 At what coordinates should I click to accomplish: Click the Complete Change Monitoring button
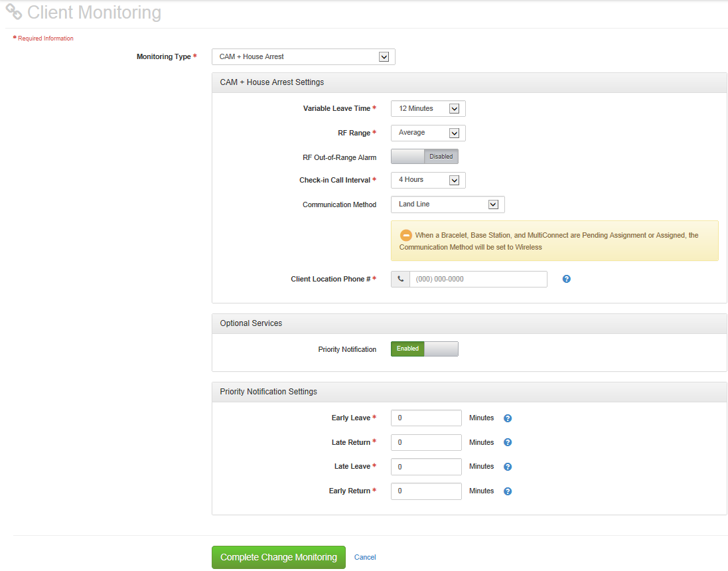pos(279,557)
